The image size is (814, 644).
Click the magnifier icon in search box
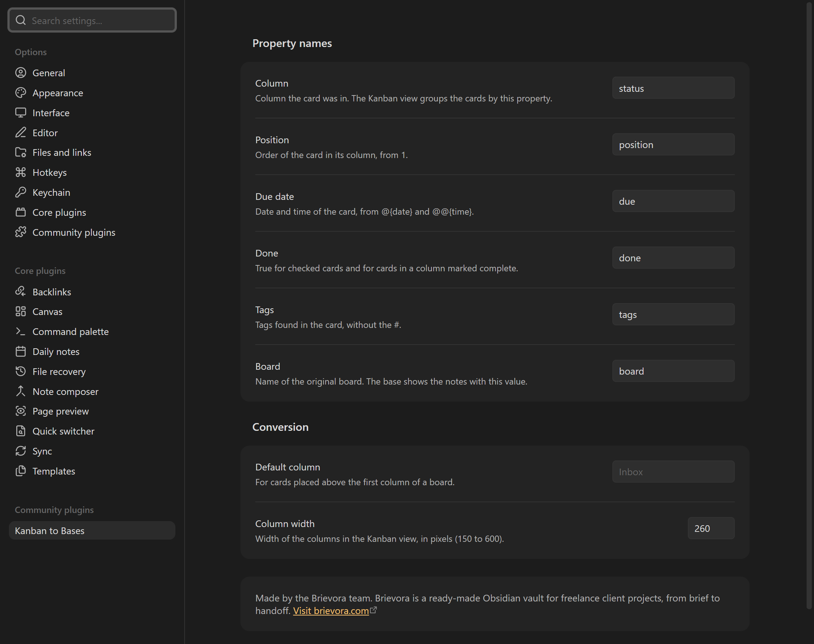click(21, 20)
